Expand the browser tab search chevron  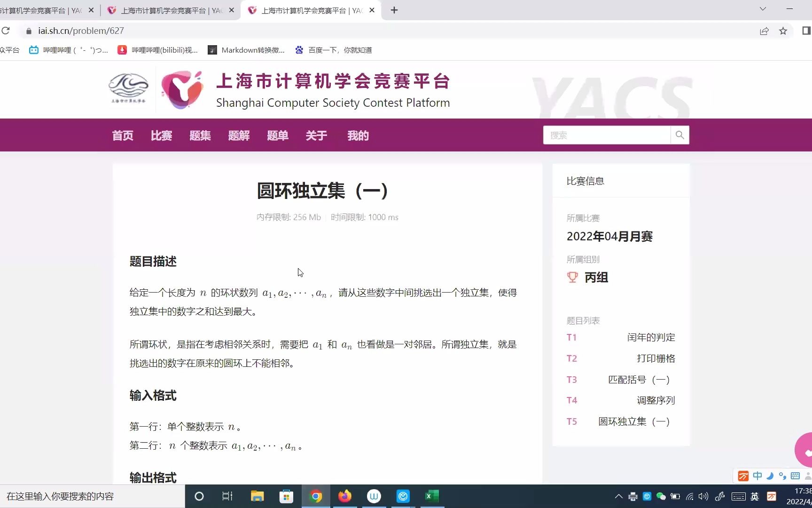click(x=762, y=9)
